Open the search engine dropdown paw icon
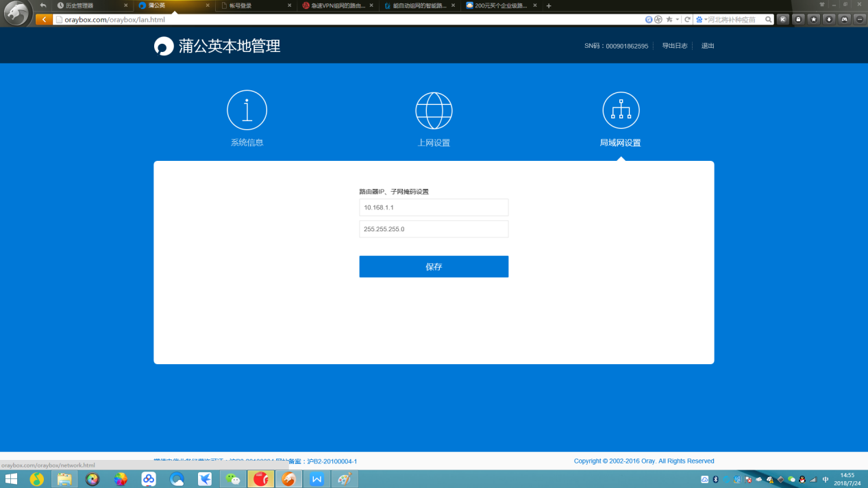868x488 pixels. 699,20
